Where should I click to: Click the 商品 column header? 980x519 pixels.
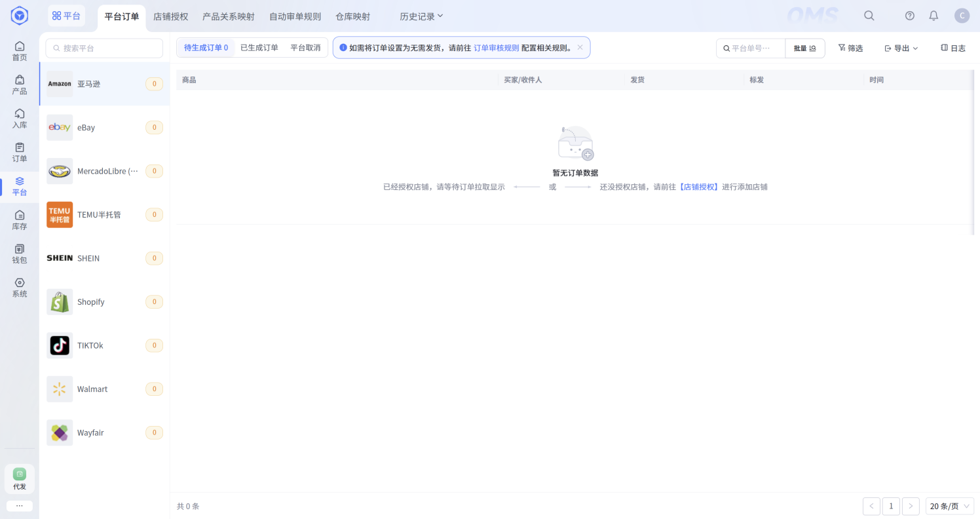pyautogui.click(x=189, y=80)
